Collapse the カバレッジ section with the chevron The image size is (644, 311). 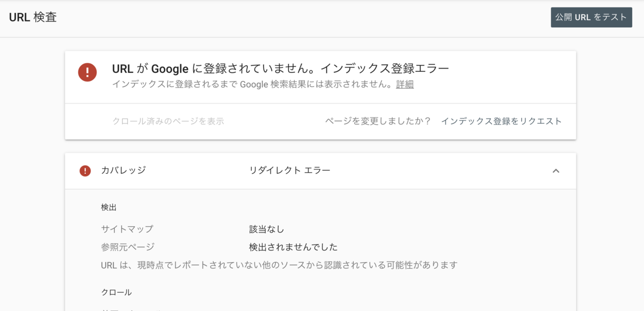point(556,171)
